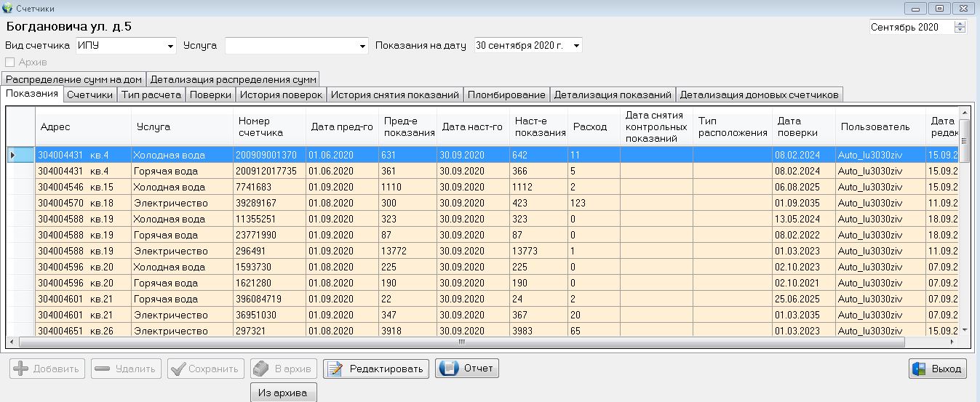Switch to the Поверки tab
The width and height of the screenshot is (980, 402).
(210, 95)
